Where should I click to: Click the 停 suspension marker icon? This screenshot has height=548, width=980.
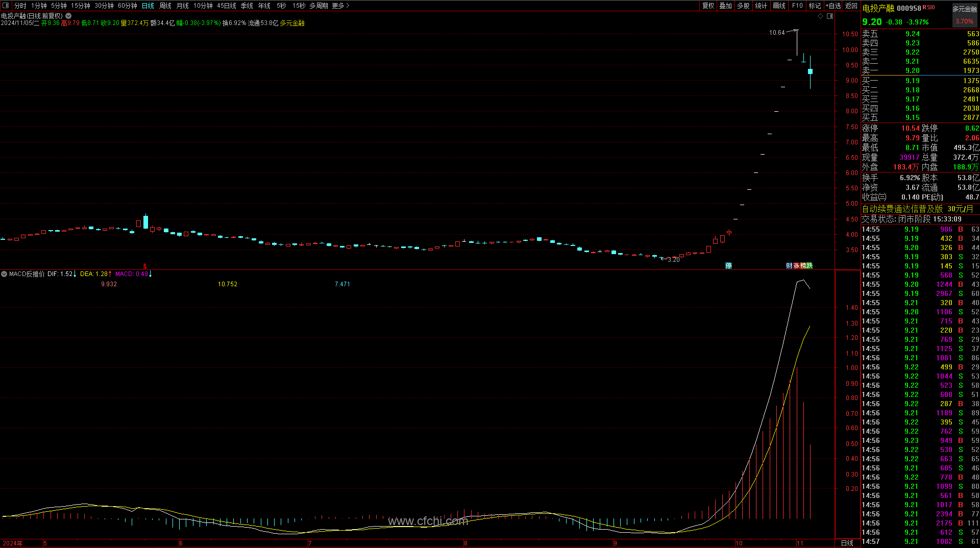pos(728,266)
